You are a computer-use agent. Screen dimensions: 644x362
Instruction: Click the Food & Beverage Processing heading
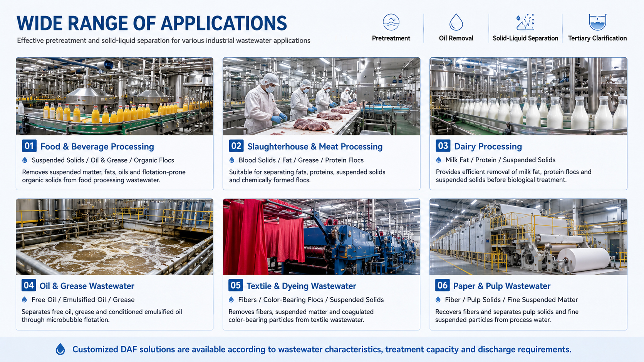click(97, 147)
